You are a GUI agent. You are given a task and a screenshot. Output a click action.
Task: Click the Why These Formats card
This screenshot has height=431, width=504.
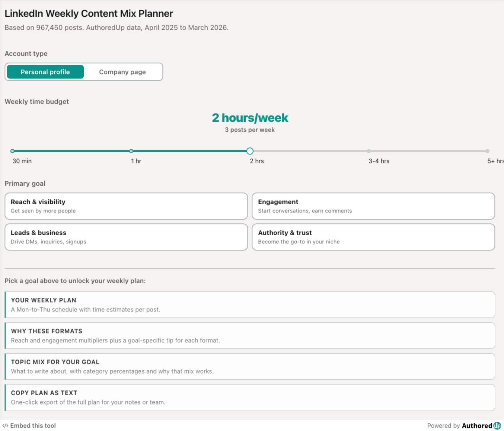pos(250,336)
